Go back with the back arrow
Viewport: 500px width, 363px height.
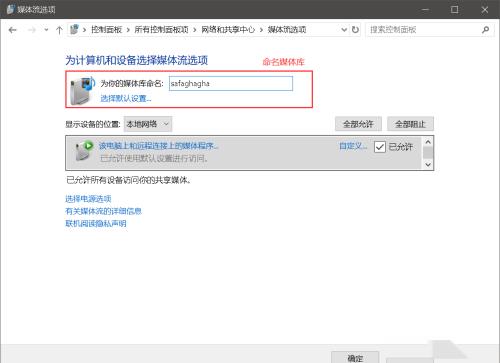pos(13,30)
